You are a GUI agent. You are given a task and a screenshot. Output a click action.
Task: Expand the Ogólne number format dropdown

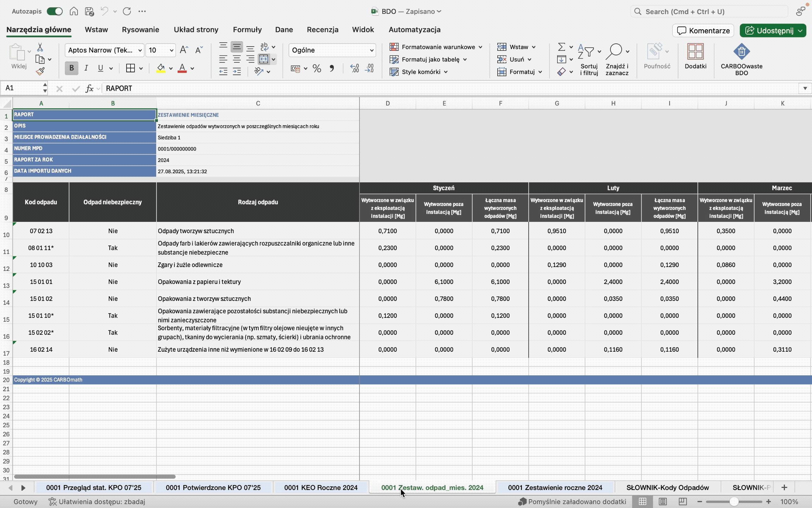pyautogui.click(x=371, y=50)
